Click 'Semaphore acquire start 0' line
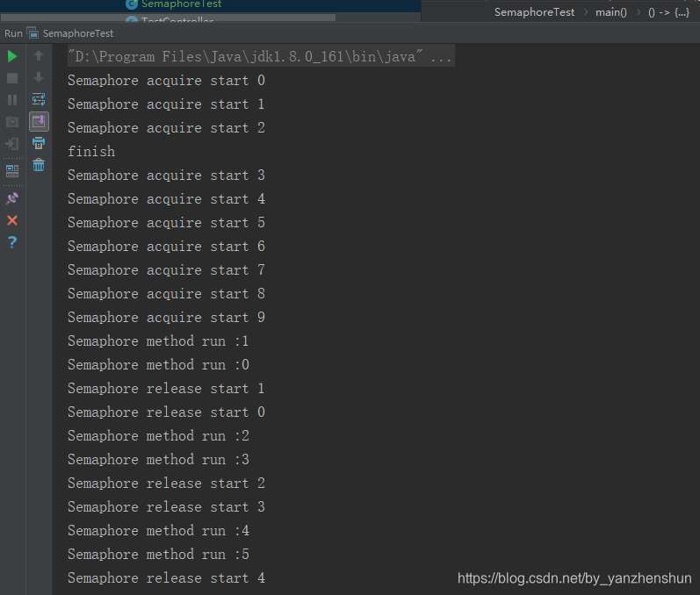The image size is (700, 595). [x=166, y=81]
